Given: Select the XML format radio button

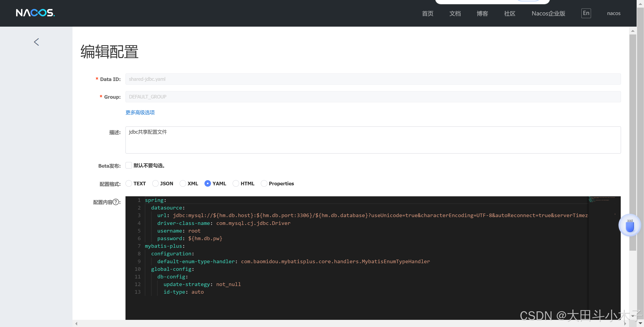Looking at the screenshot, I should click(x=183, y=183).
